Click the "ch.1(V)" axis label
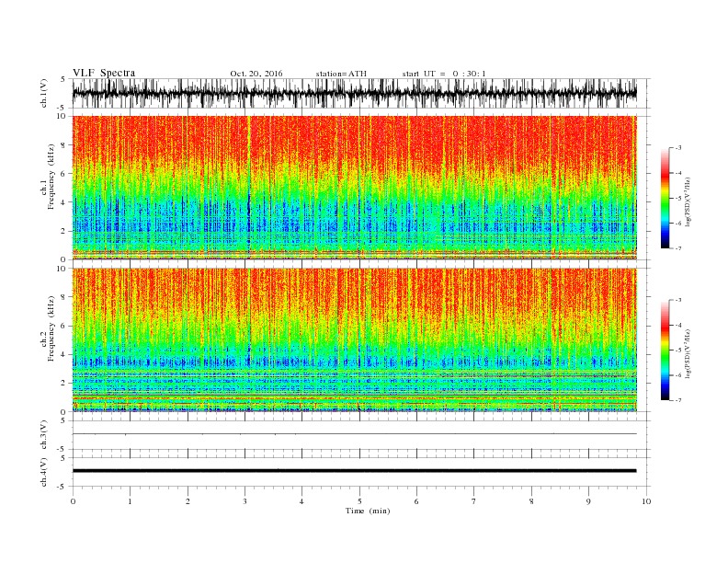Viewport: 728px width, 563px height. point(44,93)
